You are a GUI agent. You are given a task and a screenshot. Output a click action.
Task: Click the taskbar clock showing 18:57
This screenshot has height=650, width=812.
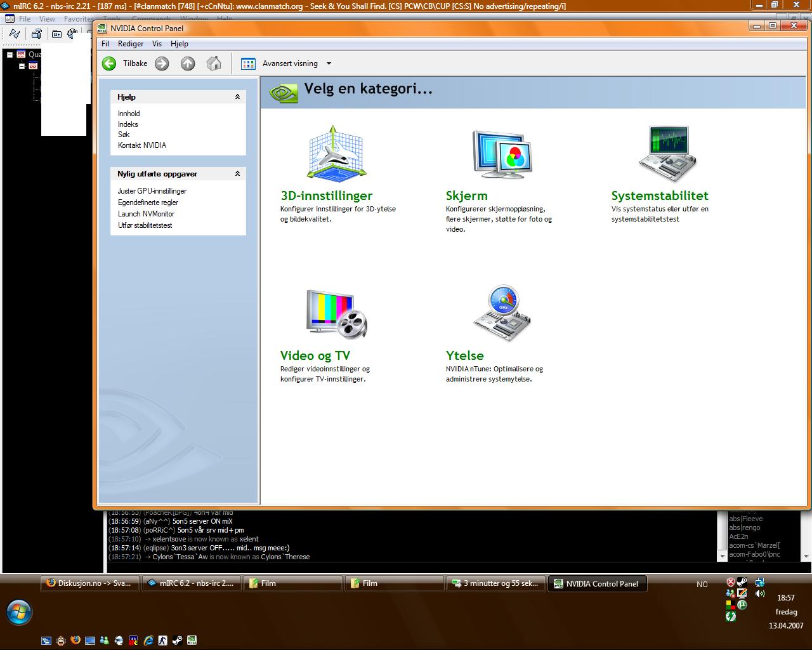(x=786, y=597)
